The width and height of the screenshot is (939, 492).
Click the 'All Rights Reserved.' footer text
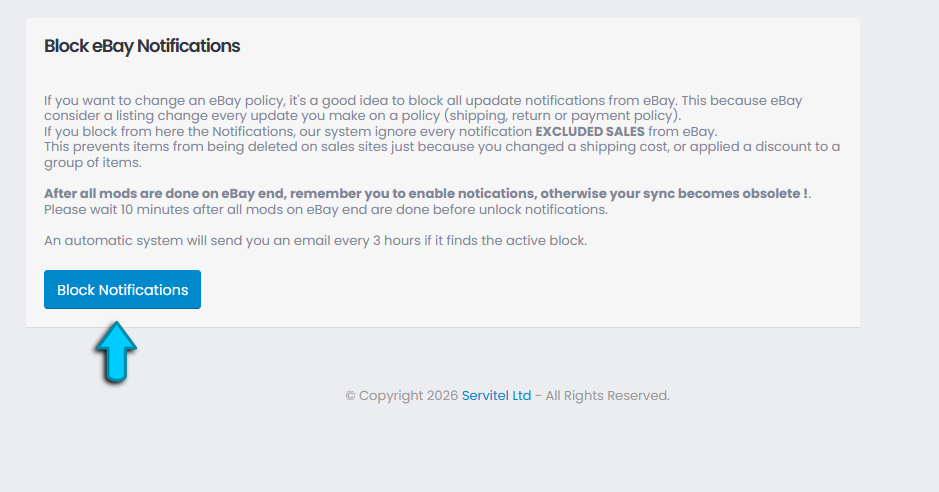click(x=607, y=396)
